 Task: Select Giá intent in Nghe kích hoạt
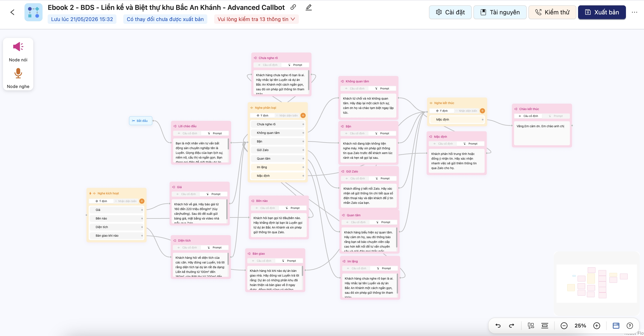[x=116, y=210]
